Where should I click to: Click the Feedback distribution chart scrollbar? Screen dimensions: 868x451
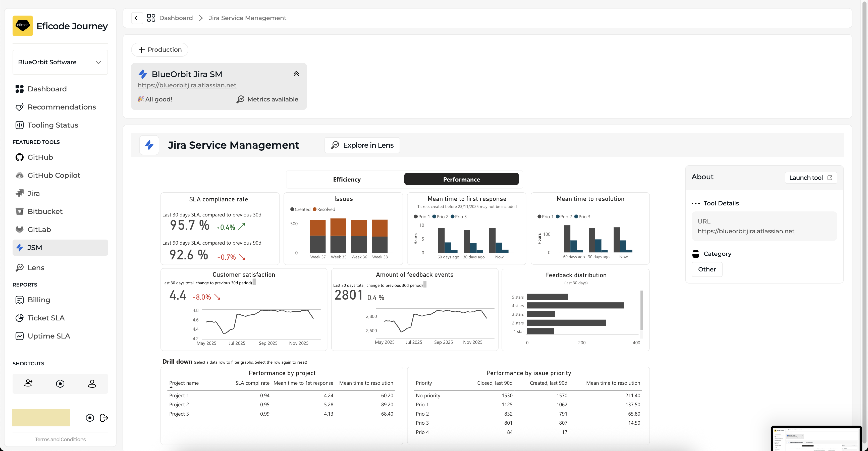641,310
